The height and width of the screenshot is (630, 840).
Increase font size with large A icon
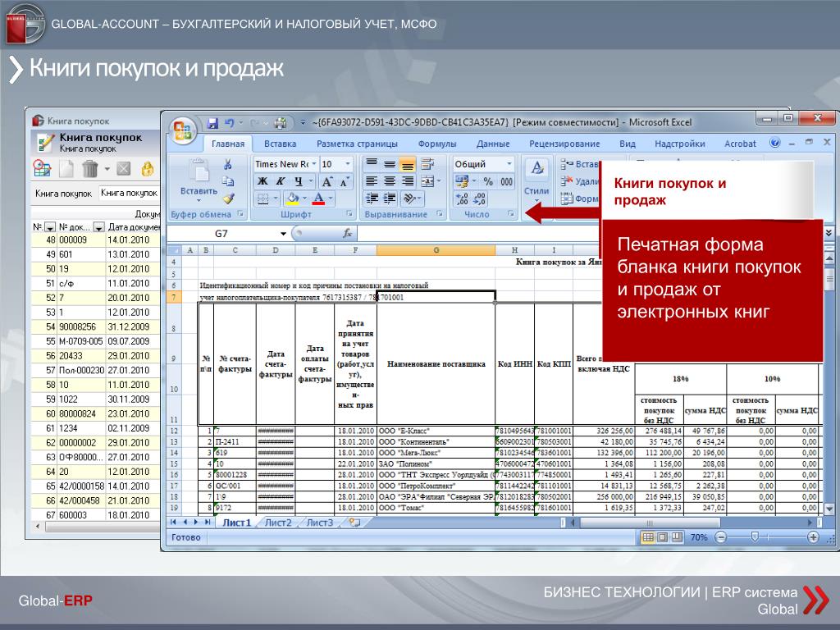coord(327,181)
